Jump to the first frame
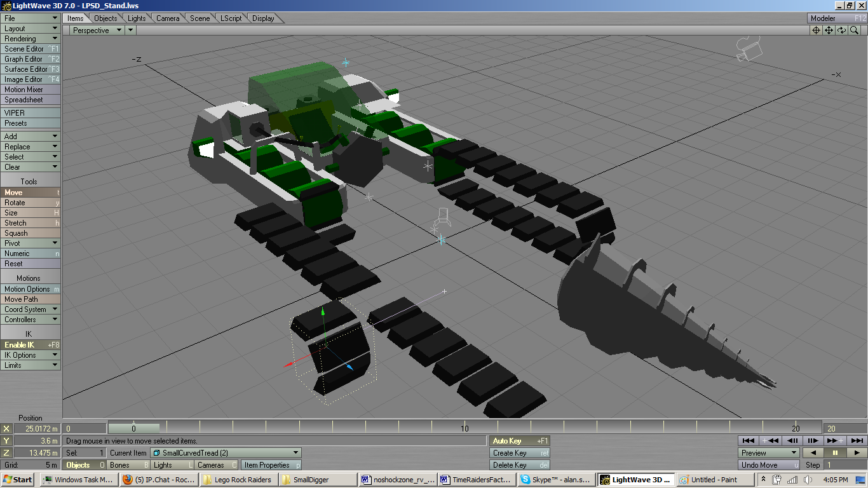This screenshot has width=868, height=488. 749,440
